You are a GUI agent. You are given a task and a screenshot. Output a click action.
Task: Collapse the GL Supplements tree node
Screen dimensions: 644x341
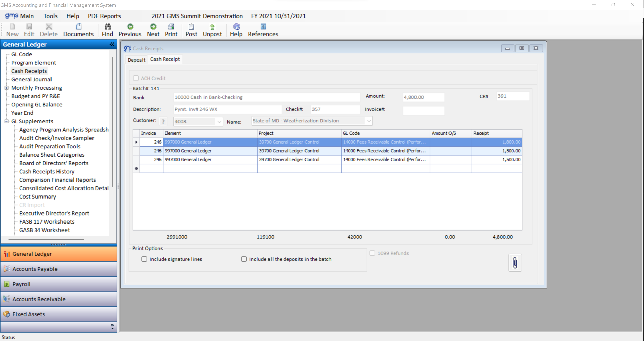pos(7,121)
